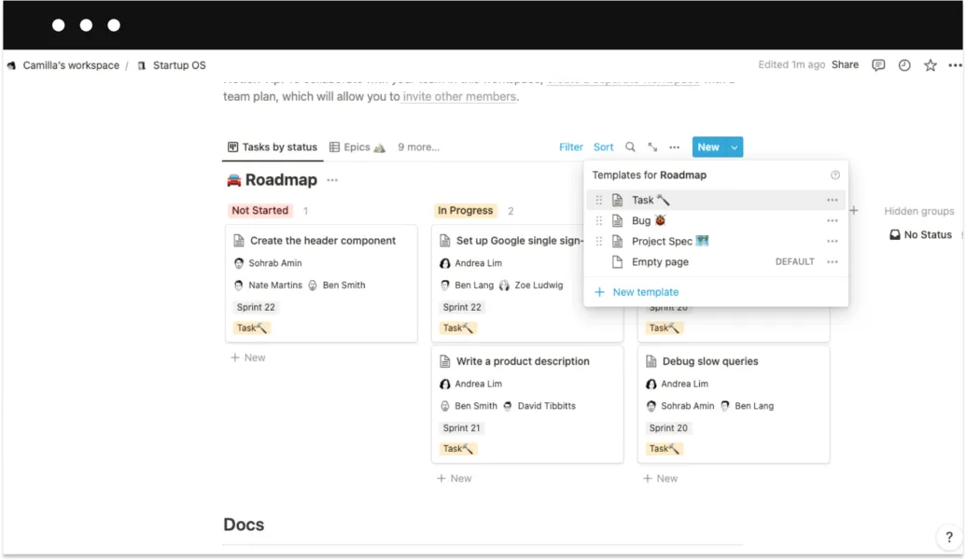Click the search icon in the database toolbar
The width and height of the screenshot is (966, 560).
(x=630, y=147)
